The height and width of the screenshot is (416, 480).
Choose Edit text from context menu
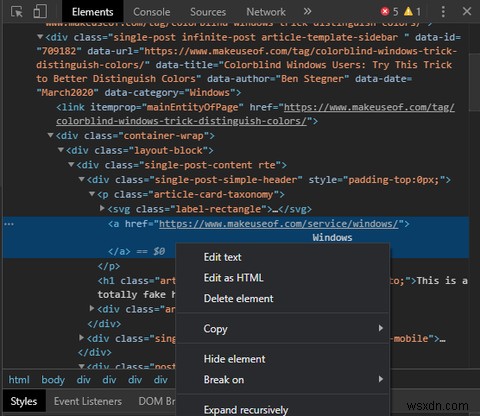pos(282,257)
